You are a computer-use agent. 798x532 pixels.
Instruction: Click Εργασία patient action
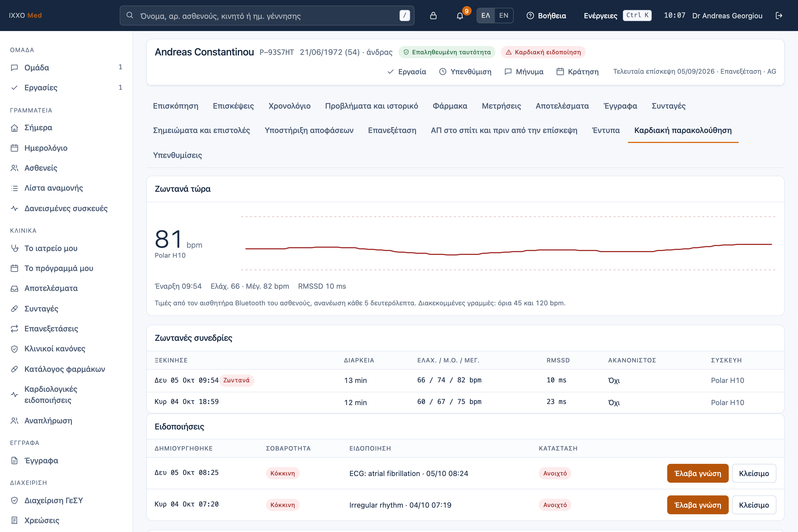407,71
